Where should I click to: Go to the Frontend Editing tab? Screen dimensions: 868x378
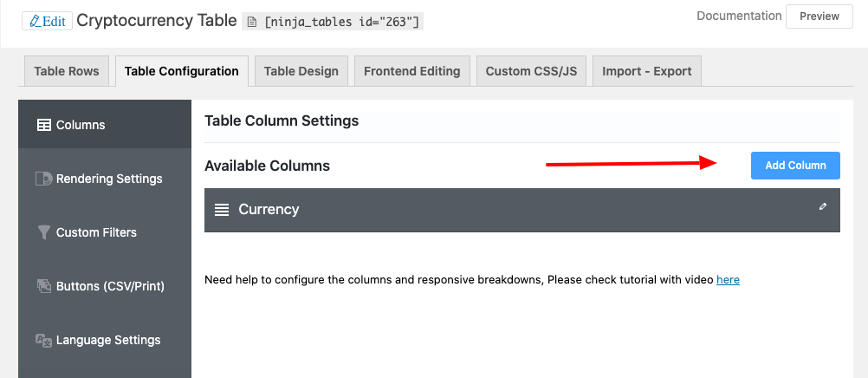point(411,71)
